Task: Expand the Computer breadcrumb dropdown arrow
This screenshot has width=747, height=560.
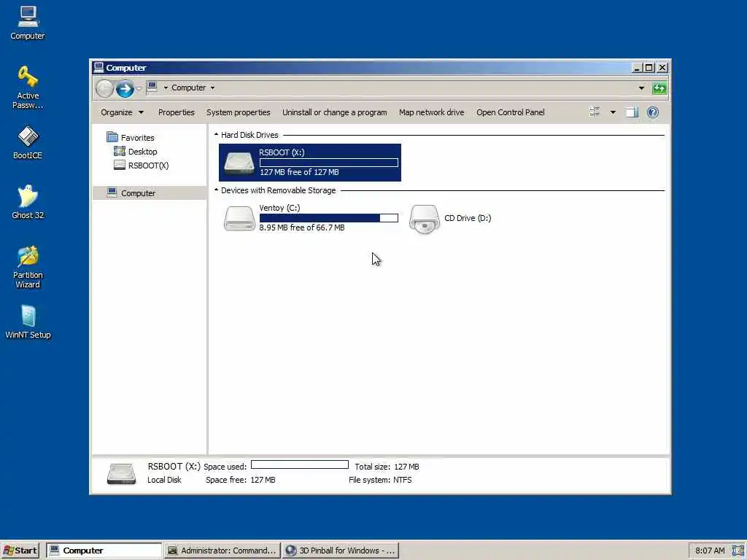Action: [x=212, y=87]
